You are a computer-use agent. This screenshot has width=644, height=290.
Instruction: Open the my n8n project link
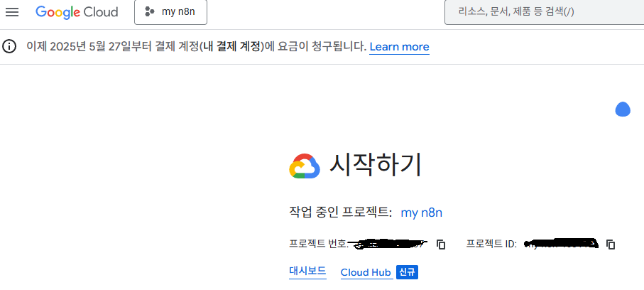click(421, 213)
